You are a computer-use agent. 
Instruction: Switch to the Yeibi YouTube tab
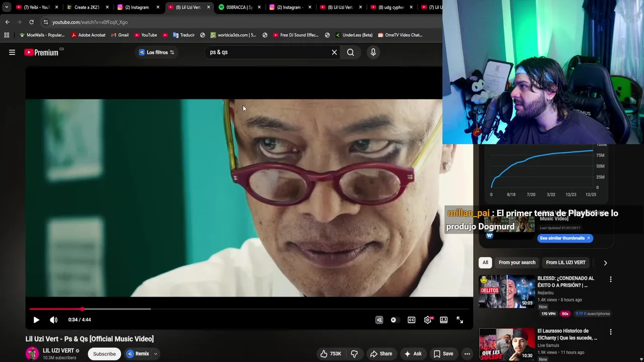click(36, 7)
